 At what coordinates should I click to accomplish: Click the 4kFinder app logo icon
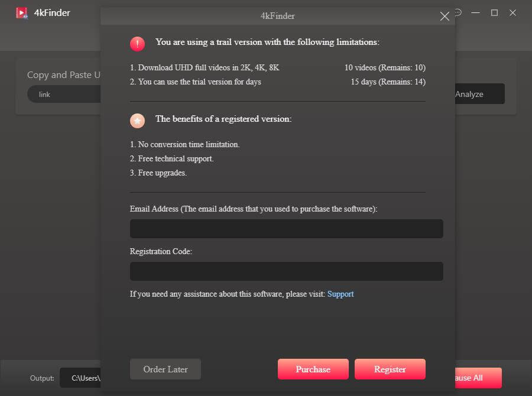22,12
